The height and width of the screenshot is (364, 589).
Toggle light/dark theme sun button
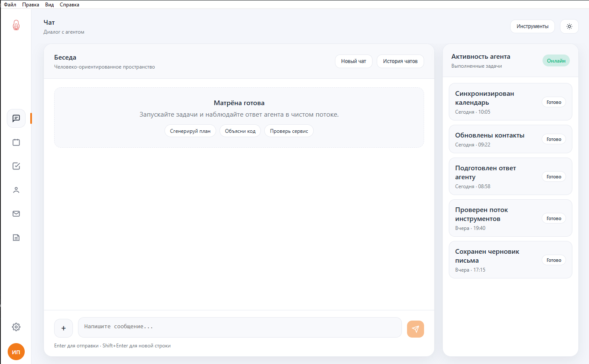569,26
